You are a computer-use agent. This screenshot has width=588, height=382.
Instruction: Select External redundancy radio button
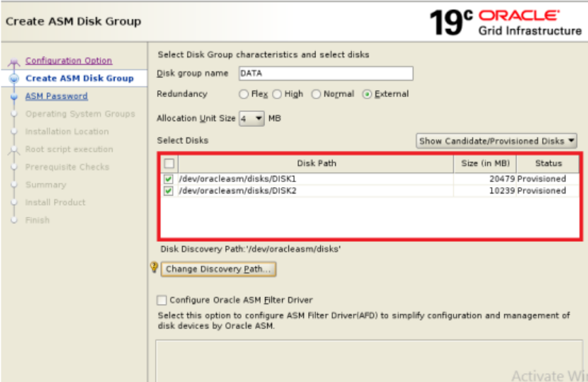(x=367, y=94)
